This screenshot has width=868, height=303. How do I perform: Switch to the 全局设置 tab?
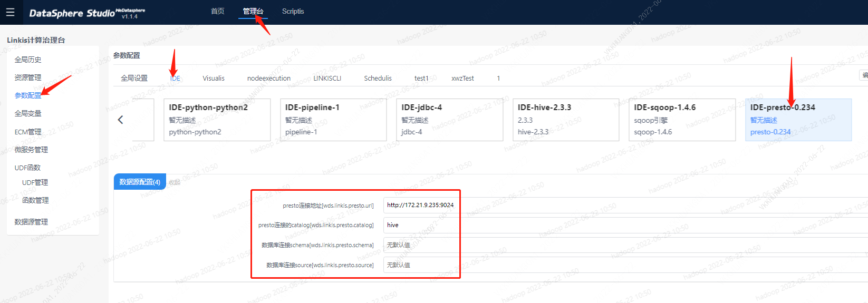click(134, 78)
